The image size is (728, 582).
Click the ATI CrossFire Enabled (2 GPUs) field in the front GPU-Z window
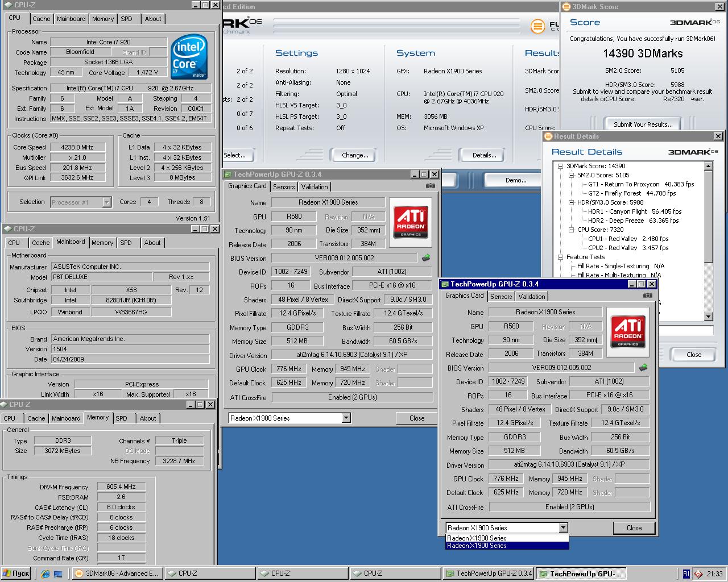click(569, 507)
